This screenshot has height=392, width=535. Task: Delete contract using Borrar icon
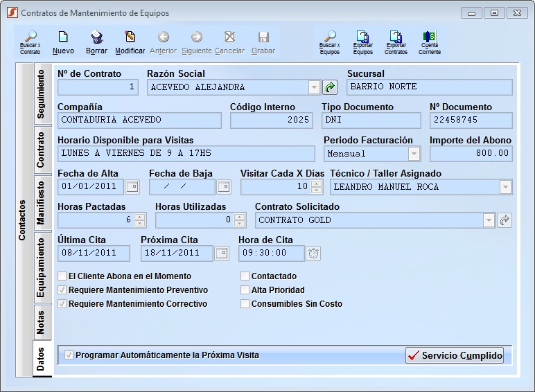tap(96, 42)
